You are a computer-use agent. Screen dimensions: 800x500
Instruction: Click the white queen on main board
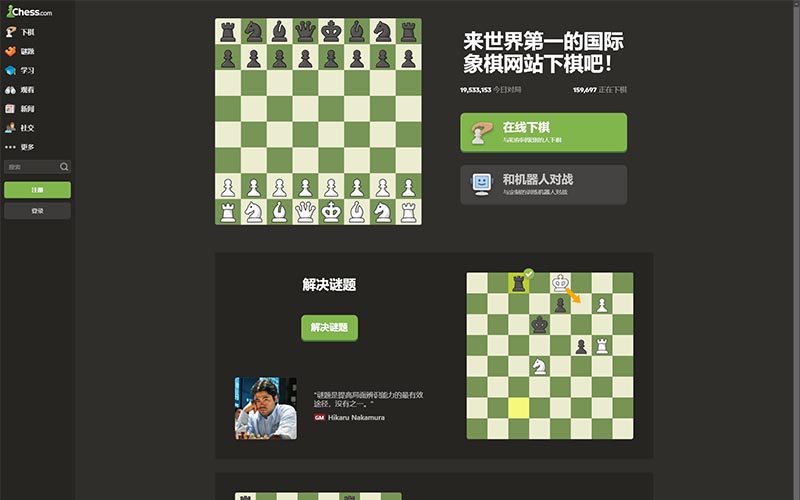coord(305,212)
